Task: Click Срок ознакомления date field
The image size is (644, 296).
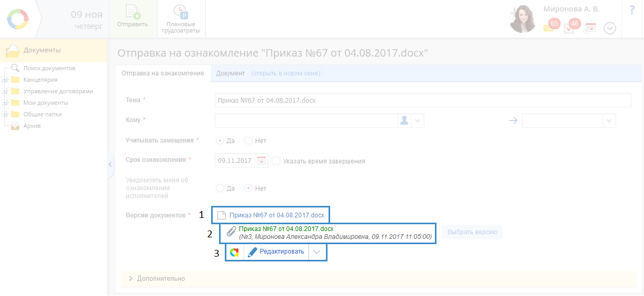Action: tap(235, 161)
